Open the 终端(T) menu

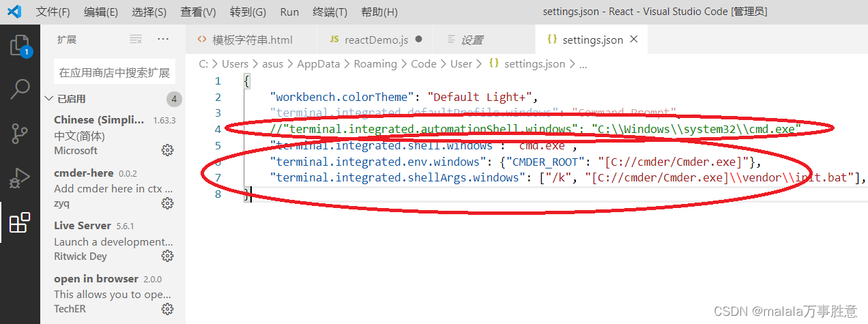pyautogui.click(x=330, y=12)
